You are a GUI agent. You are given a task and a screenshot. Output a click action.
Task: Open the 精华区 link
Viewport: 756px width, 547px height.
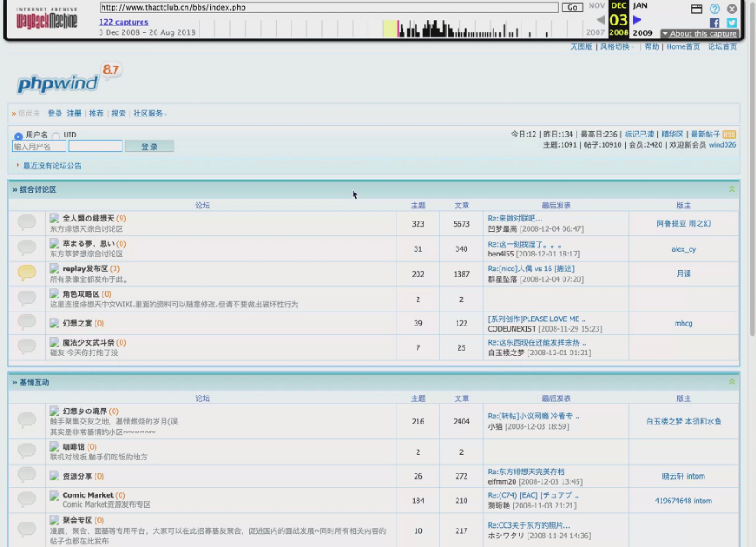point(673,135)
